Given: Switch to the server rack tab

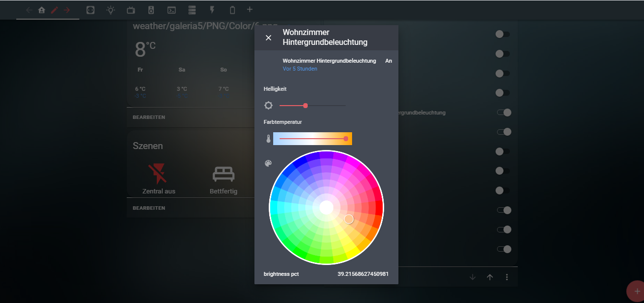Looking at the screenshot, I should 192,10.
